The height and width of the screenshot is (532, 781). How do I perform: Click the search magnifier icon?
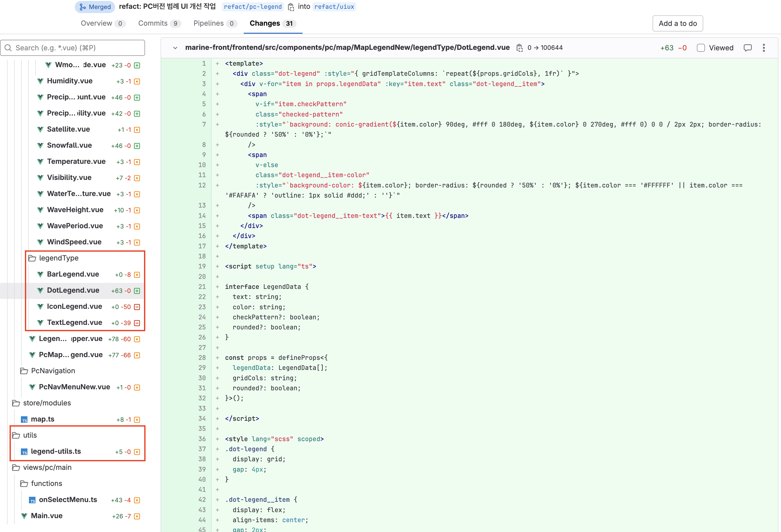8,48
